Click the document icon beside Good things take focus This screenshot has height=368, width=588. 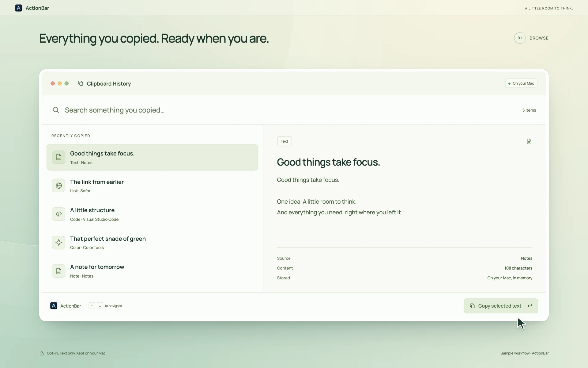[58, 157]
